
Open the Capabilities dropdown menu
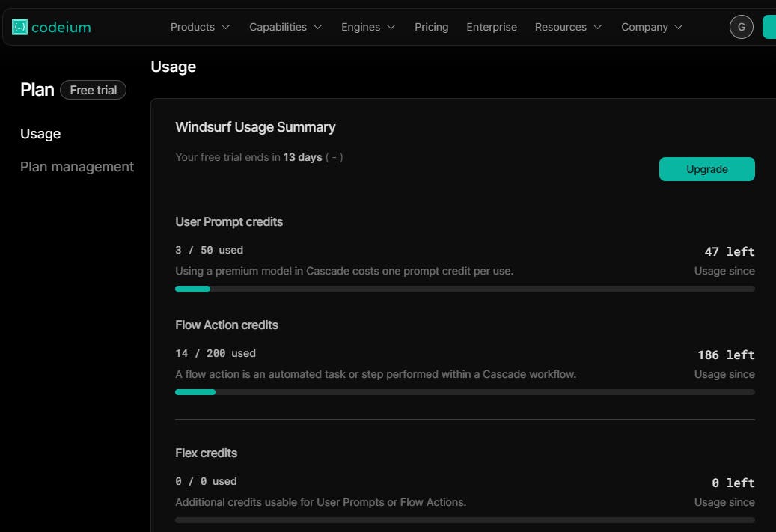(x=285, y=27)
